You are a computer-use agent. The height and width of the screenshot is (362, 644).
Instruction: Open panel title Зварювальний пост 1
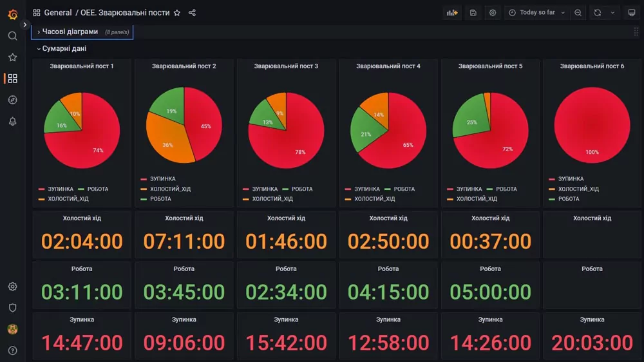coord(82,66)
